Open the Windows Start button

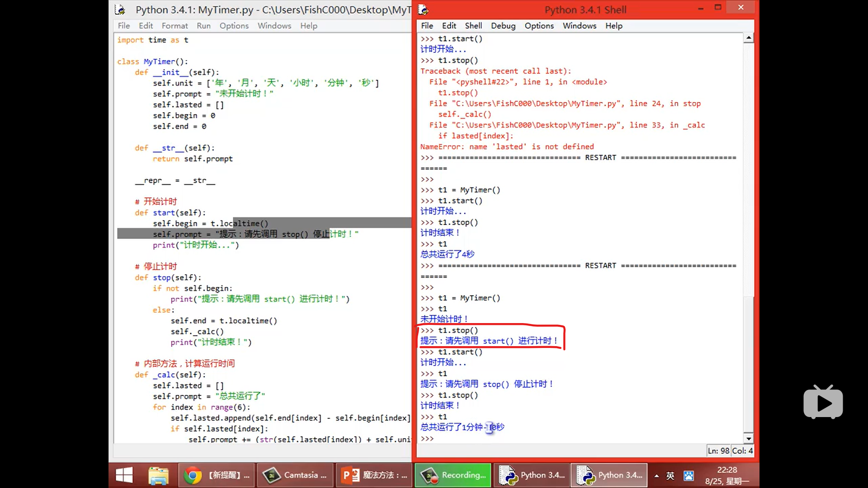[x=124, y=475]
